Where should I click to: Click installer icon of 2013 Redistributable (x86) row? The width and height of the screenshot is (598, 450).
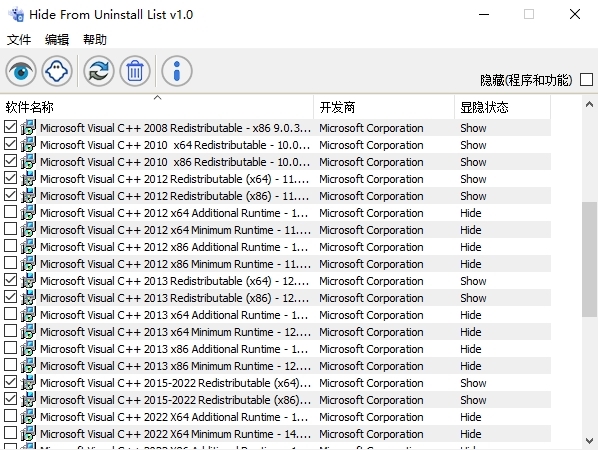pos(28,297)
